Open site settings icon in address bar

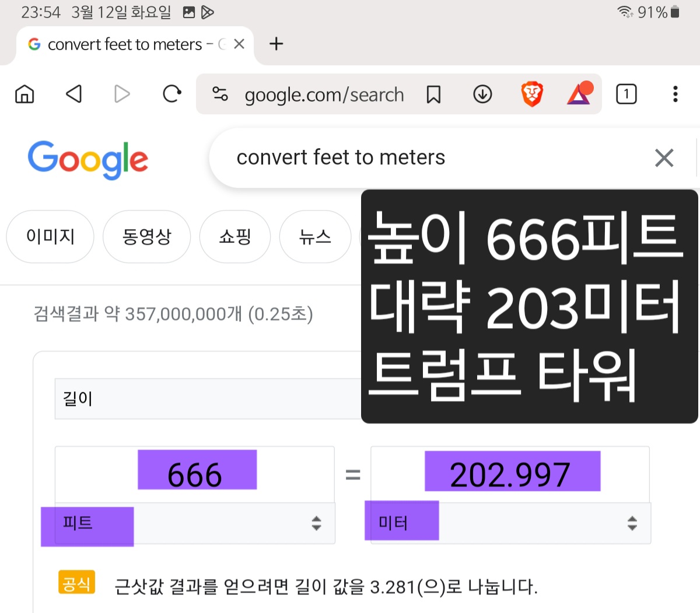[220, 94]
